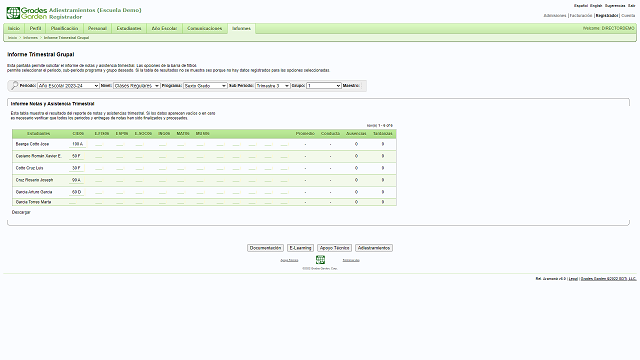Click the first student's 100 A grade
Image resolution: width=640 pixels, height=360 pixels.
click(x=77, y=144)
